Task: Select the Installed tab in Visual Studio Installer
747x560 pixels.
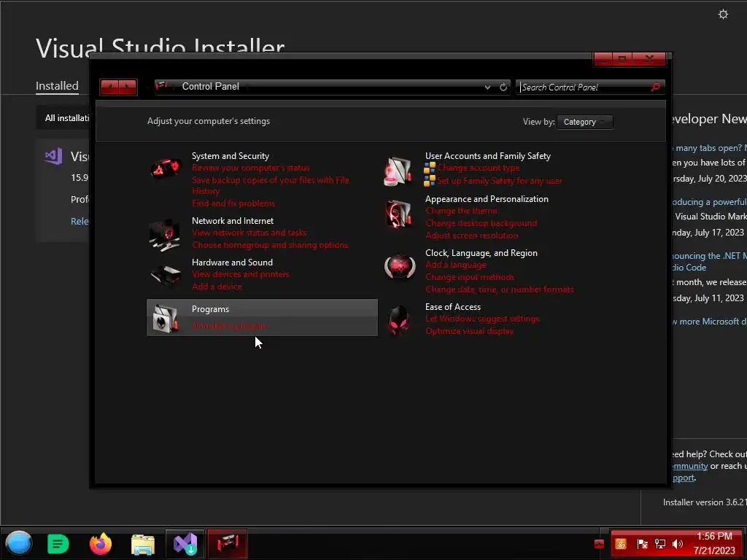Action: 57,86
